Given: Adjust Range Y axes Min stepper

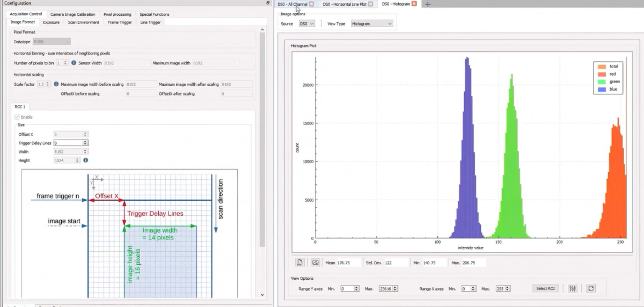Looking at the screenshot, I should [x=356, y=289].
